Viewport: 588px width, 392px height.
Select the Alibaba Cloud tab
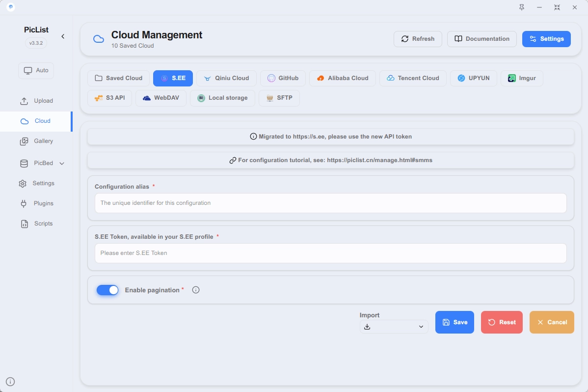(x=343, y=78)
